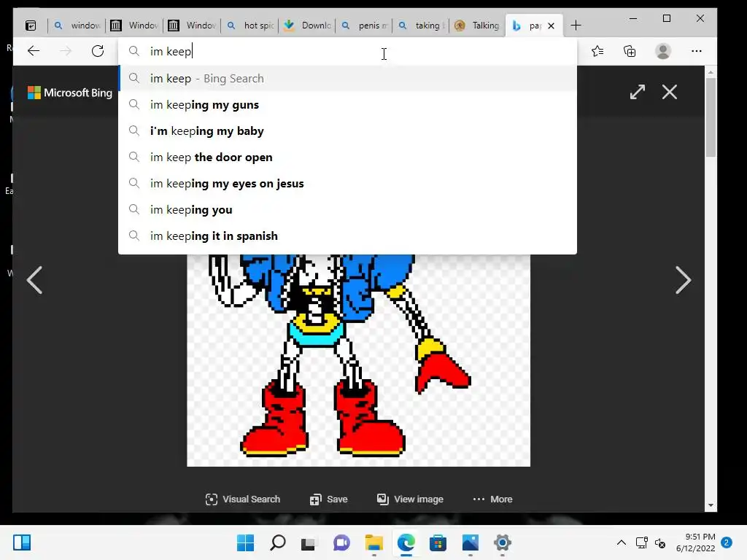
Task: Select suggestion 'im keeping my eyes on jesus'
Action: coord(348,183)
